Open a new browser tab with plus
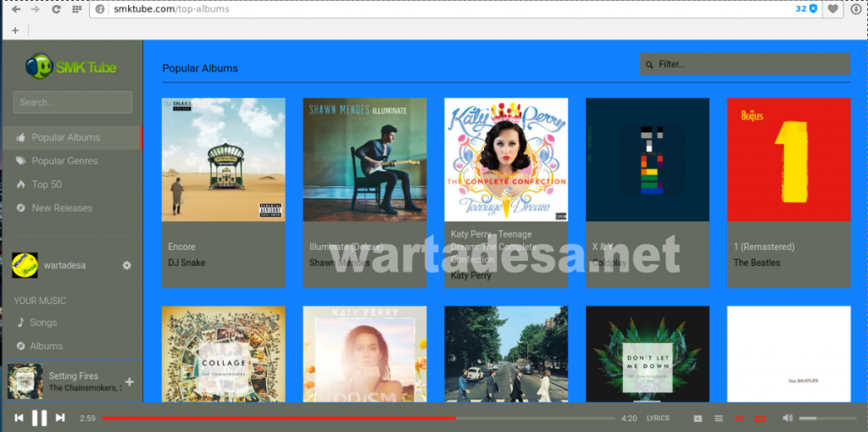Viewport: 868px width, 432px height. click(x=15, y=30)
